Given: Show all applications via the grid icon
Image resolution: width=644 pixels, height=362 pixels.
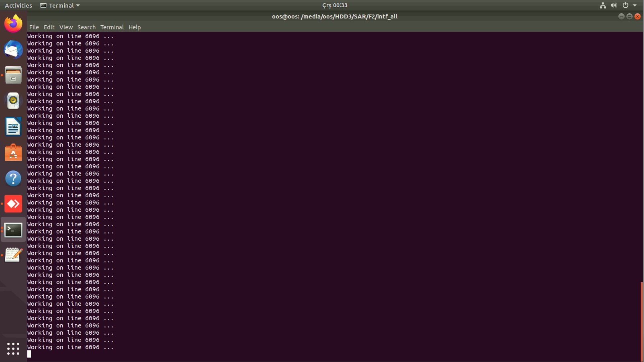Looking at the screenshot, I should tap(13, 349).
